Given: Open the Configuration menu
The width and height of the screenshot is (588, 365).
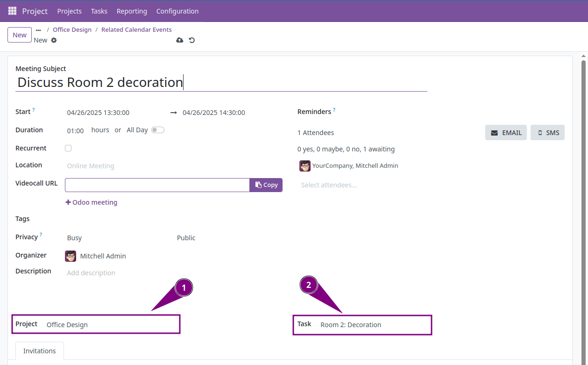Looking at the screenshot, I should click(177, 11).
